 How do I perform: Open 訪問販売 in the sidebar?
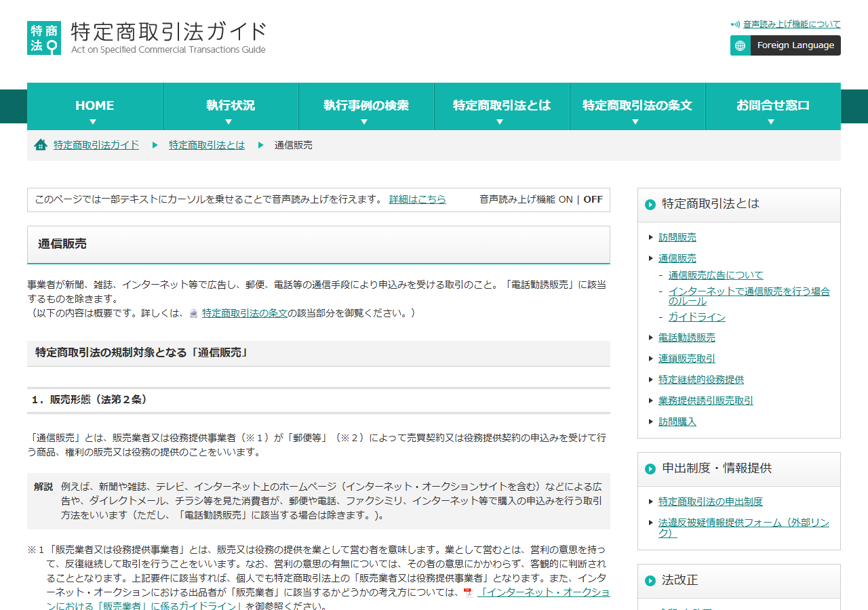(x=677, y=237)
